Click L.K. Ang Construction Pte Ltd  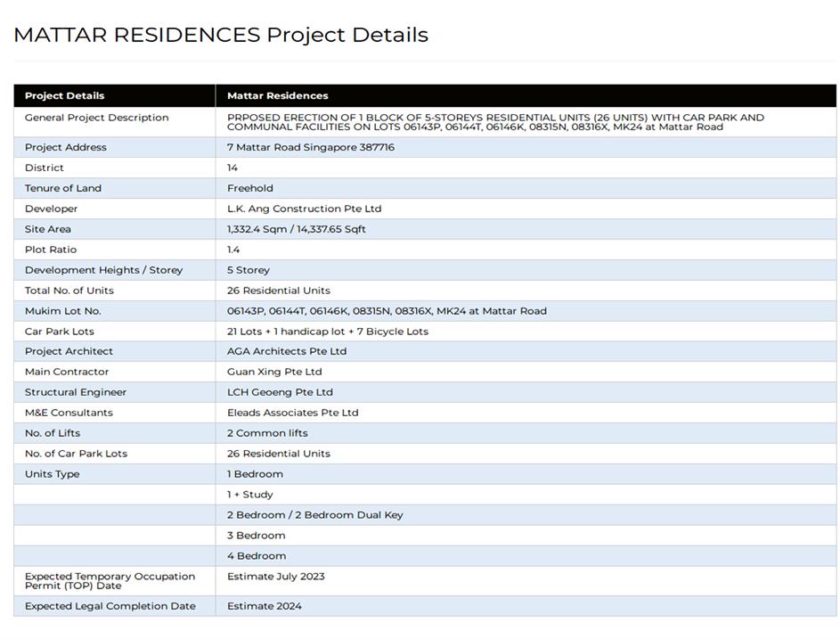(x=304, y=209)
